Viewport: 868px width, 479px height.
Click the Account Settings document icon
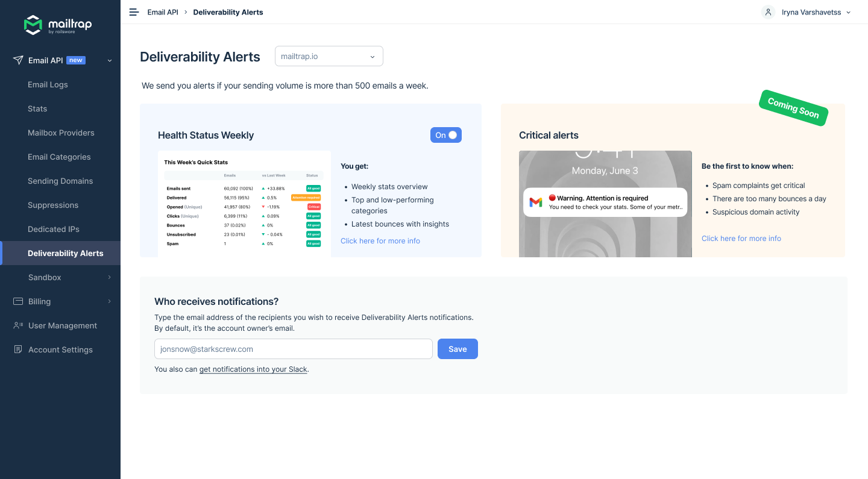pyautogui.click(x=18, y=349)
